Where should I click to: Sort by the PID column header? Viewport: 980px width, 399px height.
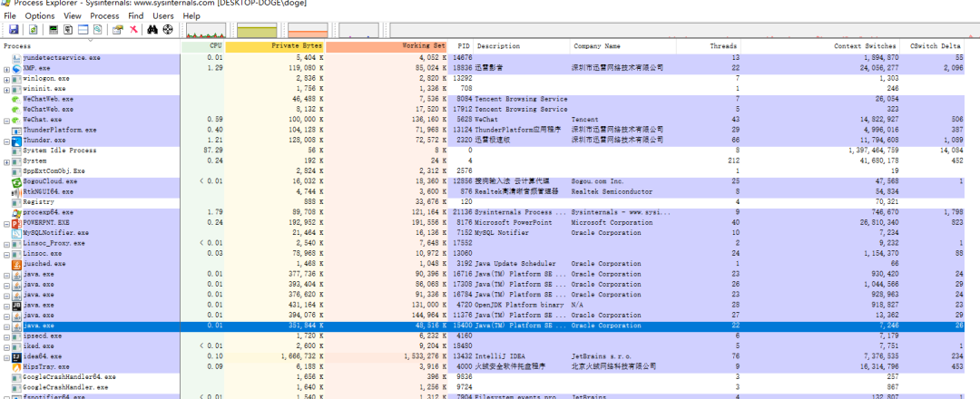(461, 46)
